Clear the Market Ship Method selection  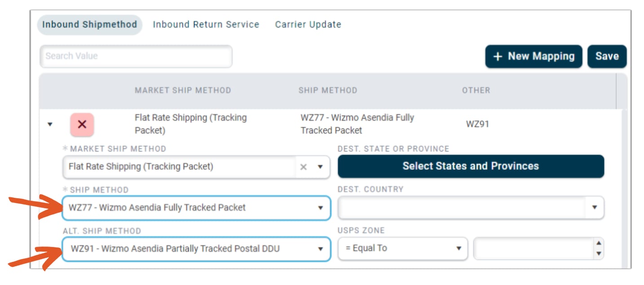(304, 167)
